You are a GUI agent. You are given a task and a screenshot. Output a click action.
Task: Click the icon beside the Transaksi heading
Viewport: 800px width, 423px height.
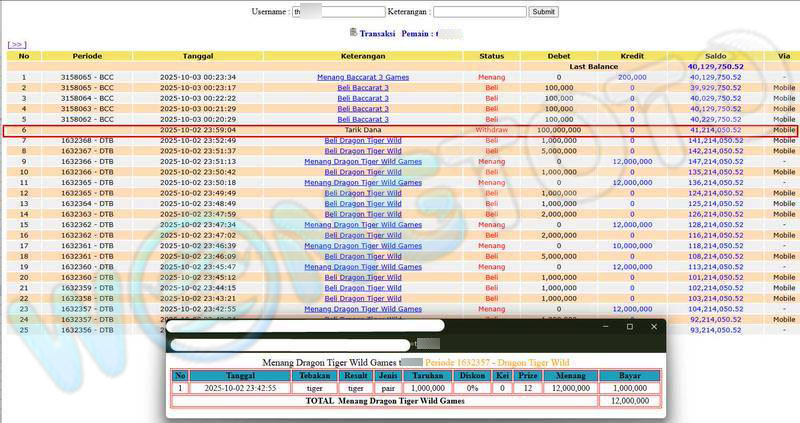[x=353, y=33]
